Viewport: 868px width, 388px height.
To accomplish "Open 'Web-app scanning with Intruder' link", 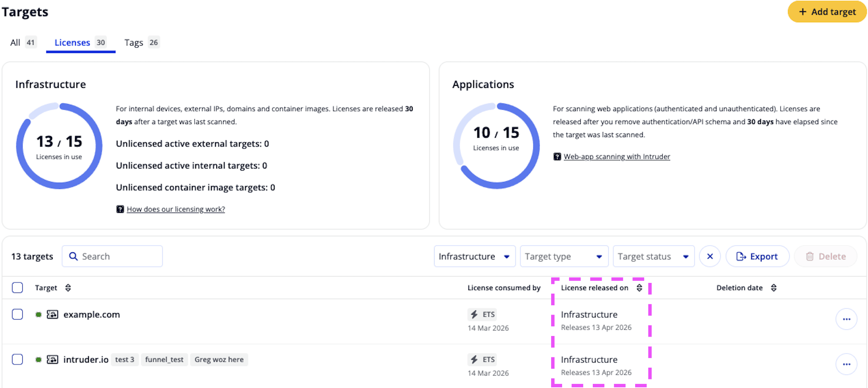I will click(617, 156).
